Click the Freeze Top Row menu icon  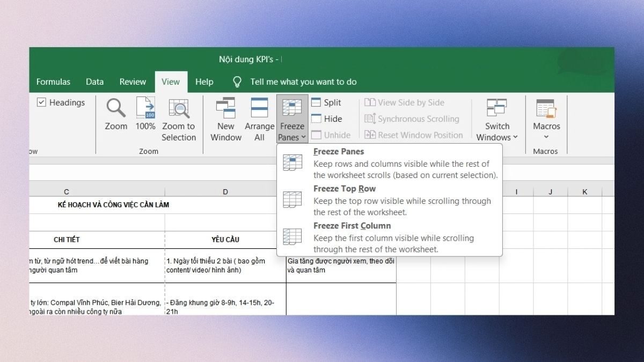[292, 200]
